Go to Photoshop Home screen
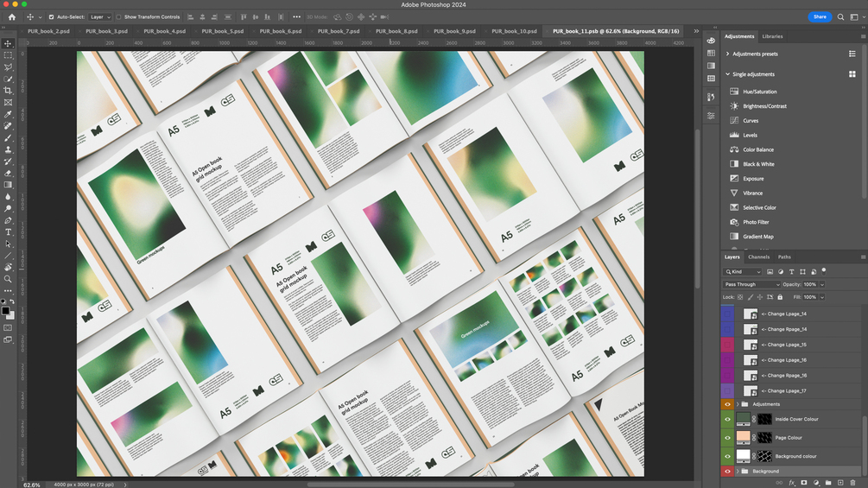Image resolution: width=868 pixels, height=488 pixels. pyautogui.click(x=11, y=17)
